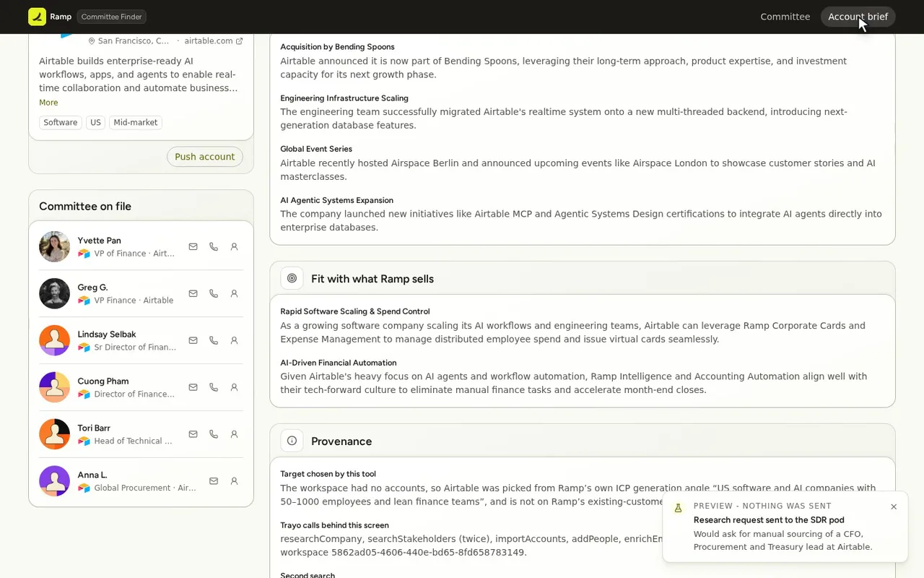Viewport: 924px width, 578px height.
Task: Click the AI-Driven Financial Automation heading
Action: click(339, 363)
